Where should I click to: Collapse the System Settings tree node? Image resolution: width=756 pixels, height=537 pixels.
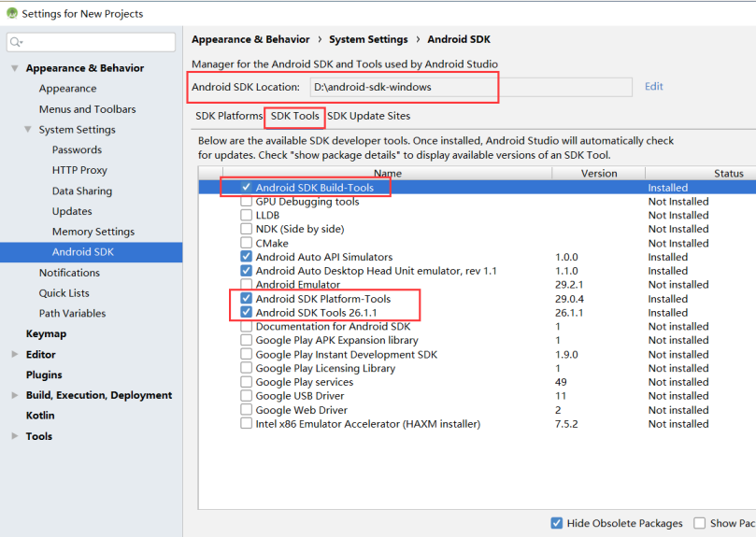click(x=28, y=129)
